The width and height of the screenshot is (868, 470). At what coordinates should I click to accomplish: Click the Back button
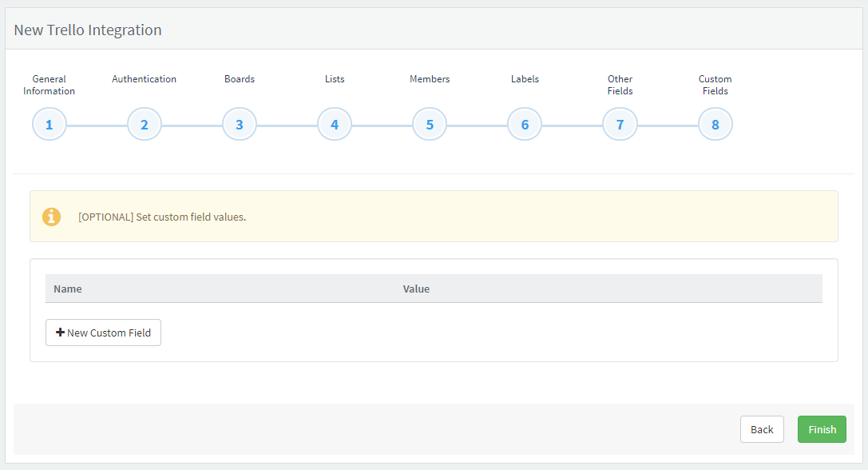[x=762, y=429]
